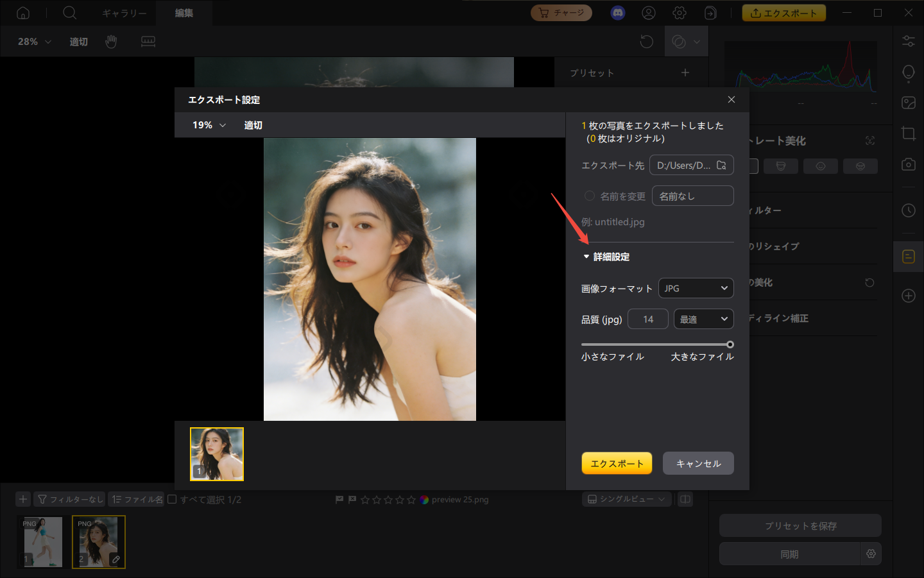Open the Discord community icon
924x578 pixels.
pyautogui.click(x=618, y=13)
